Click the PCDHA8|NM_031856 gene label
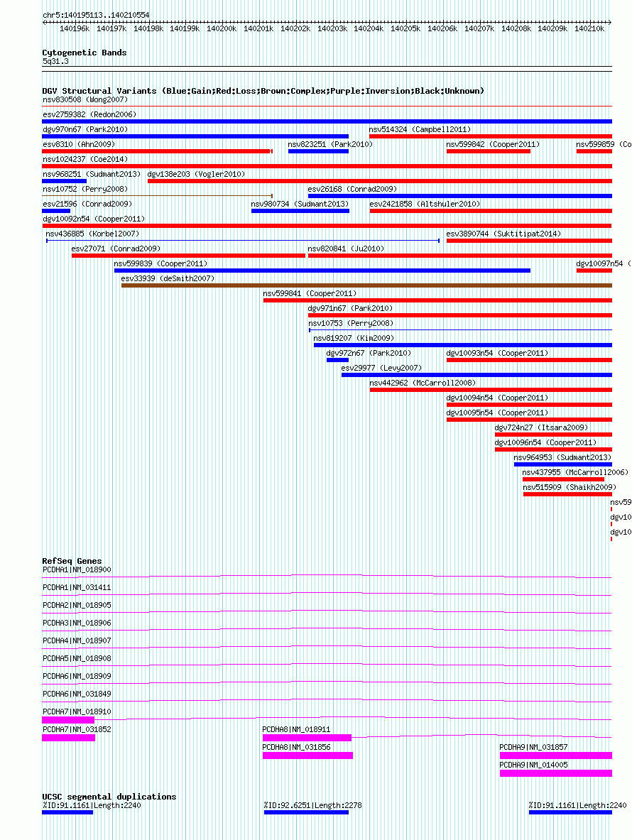632x840 pixels. [x=296, y=747]
